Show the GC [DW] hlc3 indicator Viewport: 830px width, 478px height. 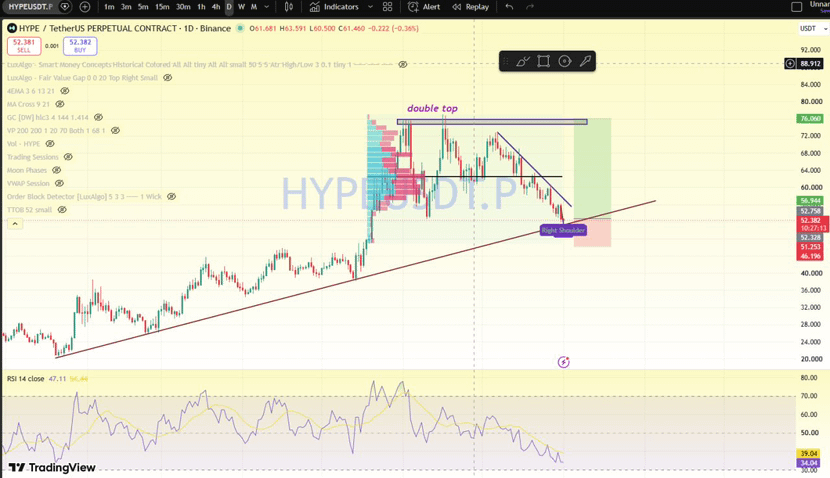(98, 118)
